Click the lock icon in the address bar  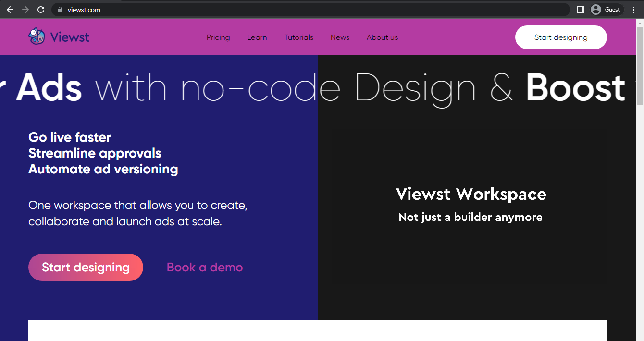point(60,10)
